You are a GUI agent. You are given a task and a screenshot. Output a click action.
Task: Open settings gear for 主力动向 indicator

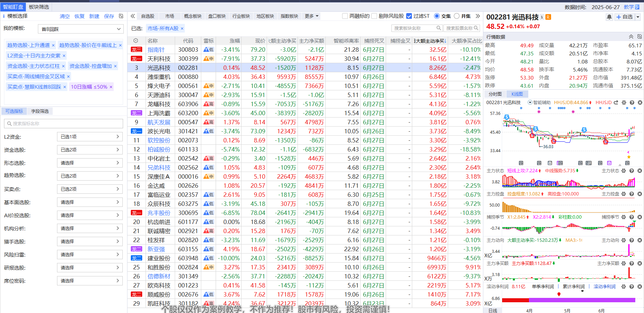tap(624, 240)
